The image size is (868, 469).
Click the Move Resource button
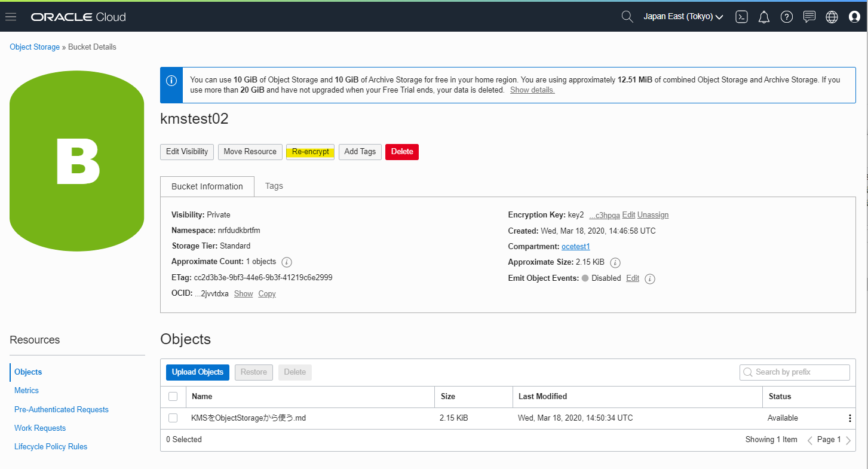pos(250,152)
